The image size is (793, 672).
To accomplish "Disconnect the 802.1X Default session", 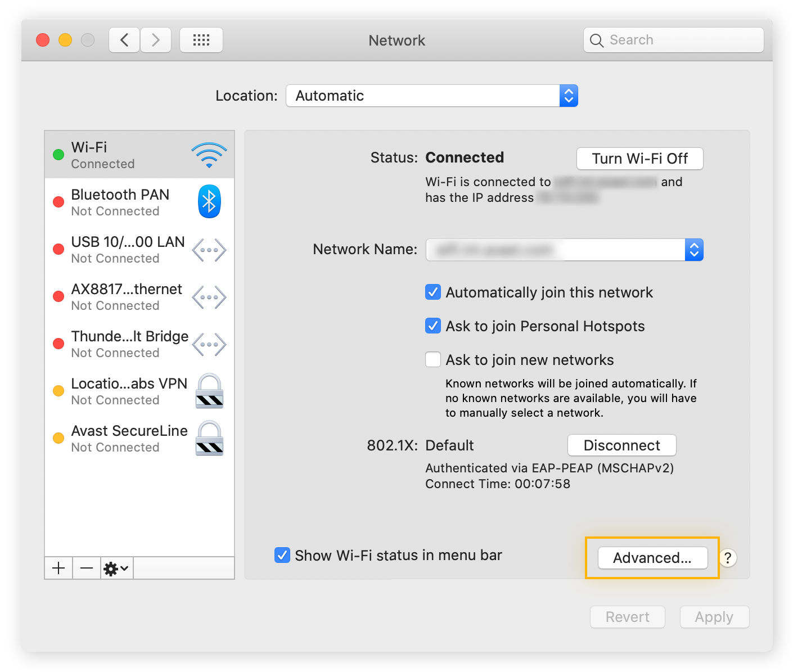I will [621, 445].
